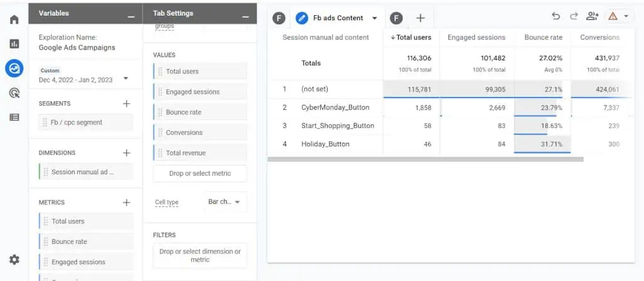Click pencil icon on Fb ads Content tab
Image resolution: width=644 pixels, height=281 pixels.
click(302, 18)
